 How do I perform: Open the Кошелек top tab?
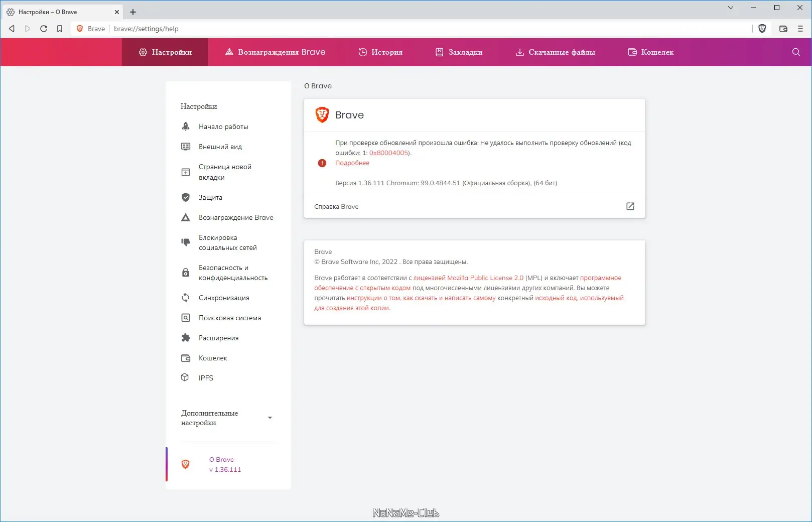650,52
